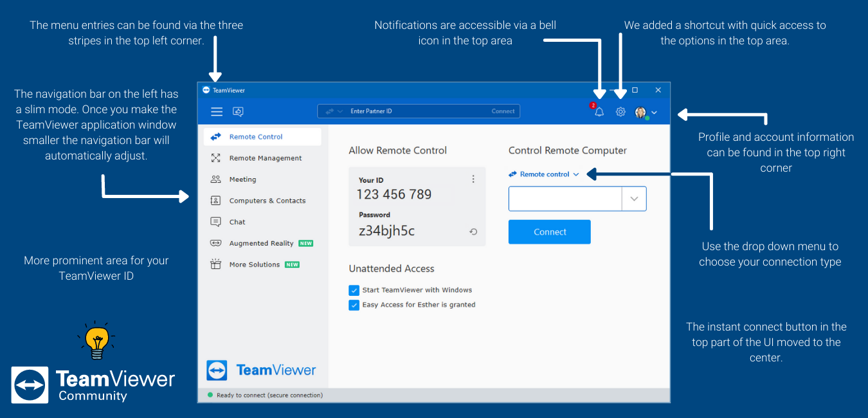Toggle Easy Access for Esther checkbox
The image size is (868, 418).
click(x=354, y=305)
